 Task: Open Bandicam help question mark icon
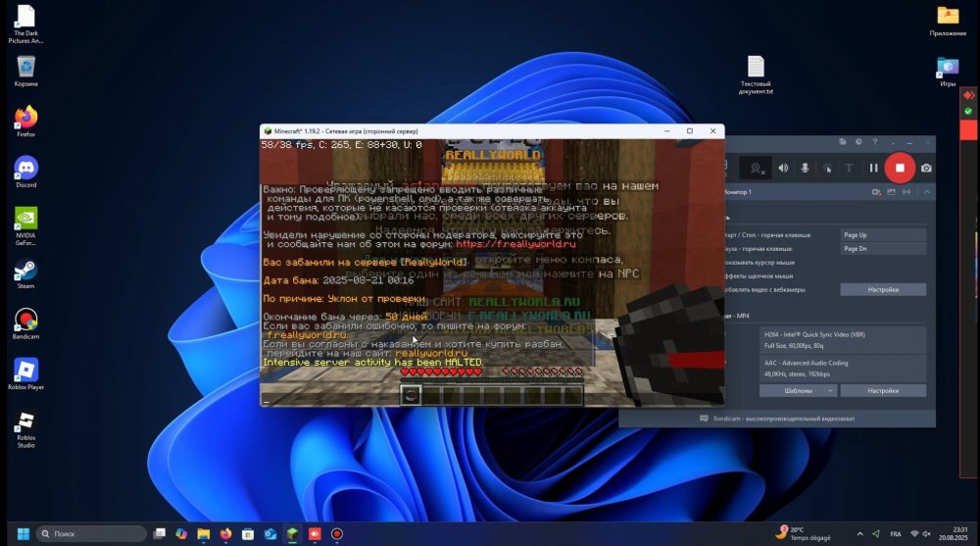[874, 142]
